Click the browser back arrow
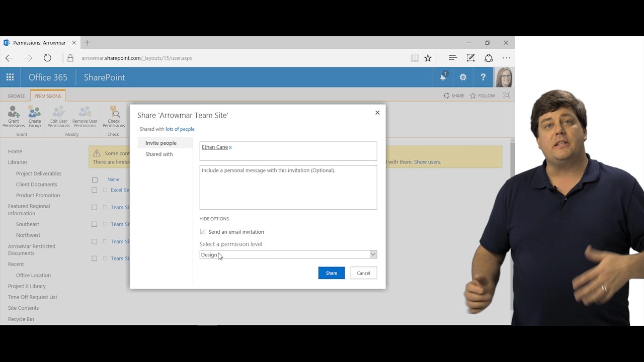This screenshot has width=644, height=362. tap(9, 58)
